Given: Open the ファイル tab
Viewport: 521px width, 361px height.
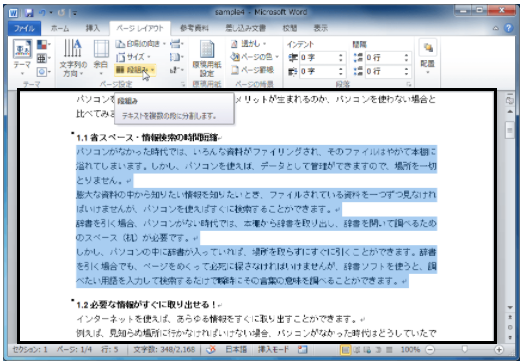Looking at the screenshot, I should pyautogui.click(x=24, y=28).
